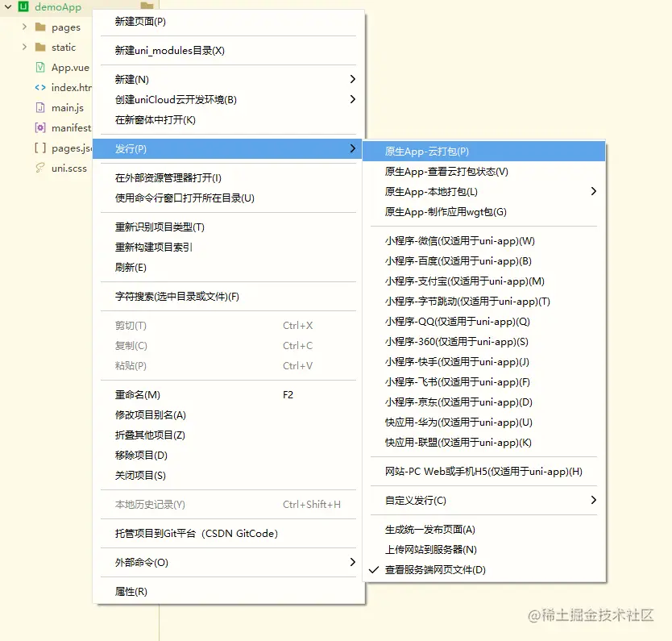Viewport: 672px width, 641px height.
Task: Choose 小程序-微信 publish option
Action: point(484,241)
